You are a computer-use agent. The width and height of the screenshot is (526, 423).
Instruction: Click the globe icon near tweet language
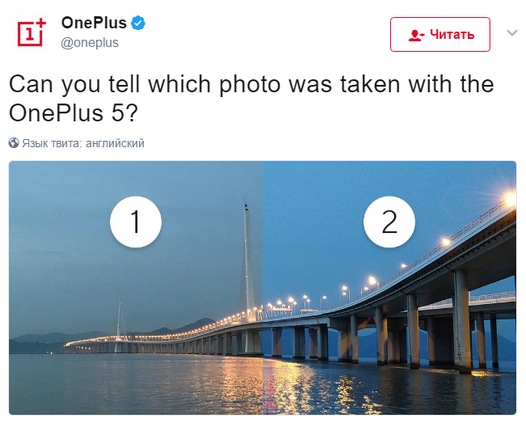(14, 143)
